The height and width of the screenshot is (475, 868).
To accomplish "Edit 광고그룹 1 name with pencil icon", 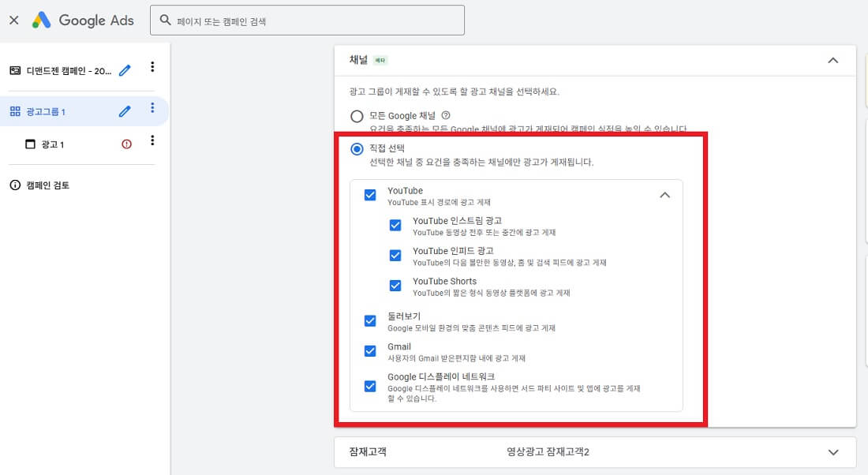I will (x=125, y=111).
